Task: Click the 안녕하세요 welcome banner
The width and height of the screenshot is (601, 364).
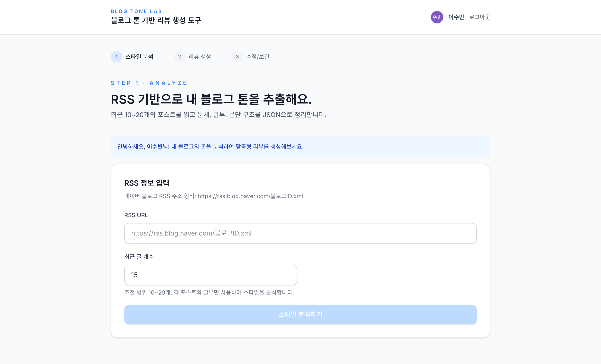Action: [x=300, y=146]
